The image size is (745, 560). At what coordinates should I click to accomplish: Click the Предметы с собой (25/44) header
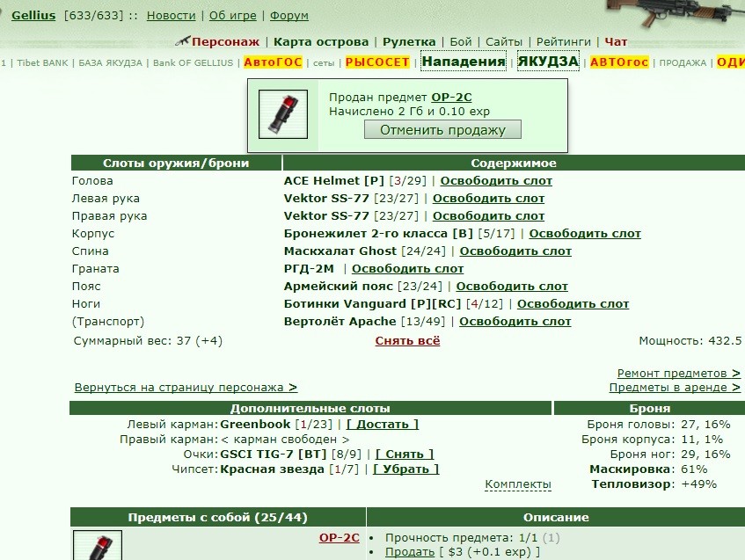217,517
